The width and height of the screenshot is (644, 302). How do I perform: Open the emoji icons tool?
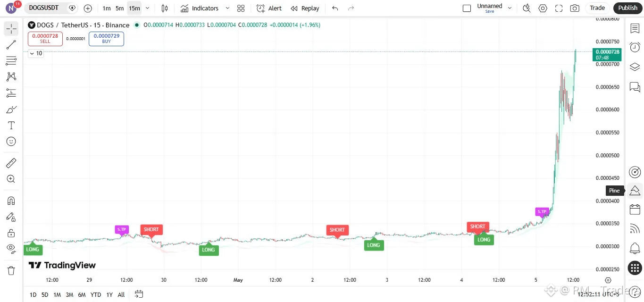(11, 142)
